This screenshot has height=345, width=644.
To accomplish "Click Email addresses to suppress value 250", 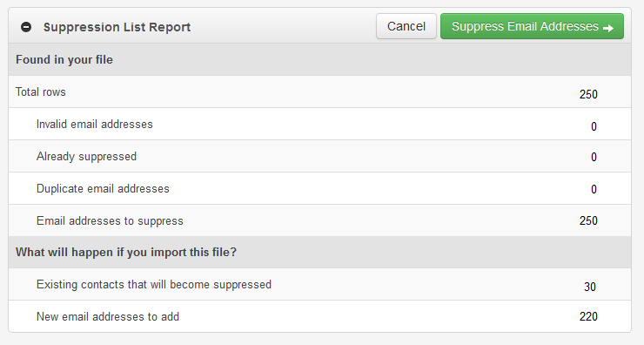I will click(x=588, y=220).
